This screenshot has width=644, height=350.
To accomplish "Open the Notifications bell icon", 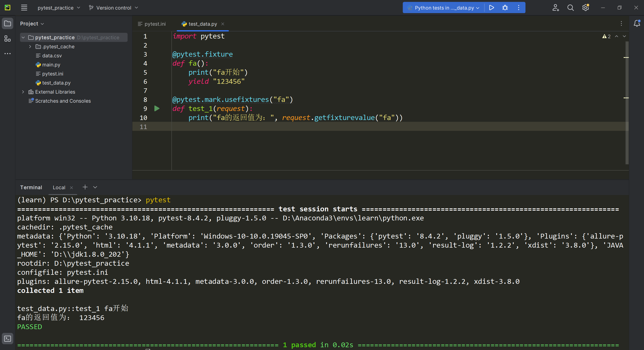I will coord(637,23).
